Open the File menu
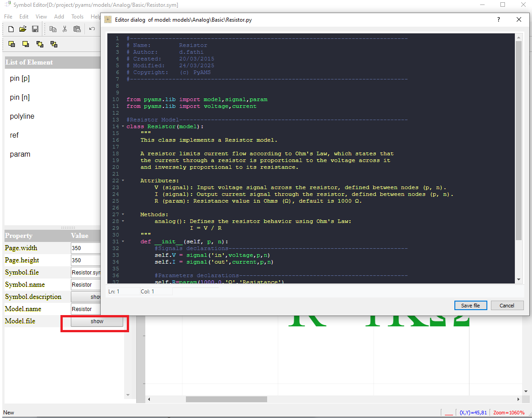This screenshot has width=532, height=418. coord(8,17)
